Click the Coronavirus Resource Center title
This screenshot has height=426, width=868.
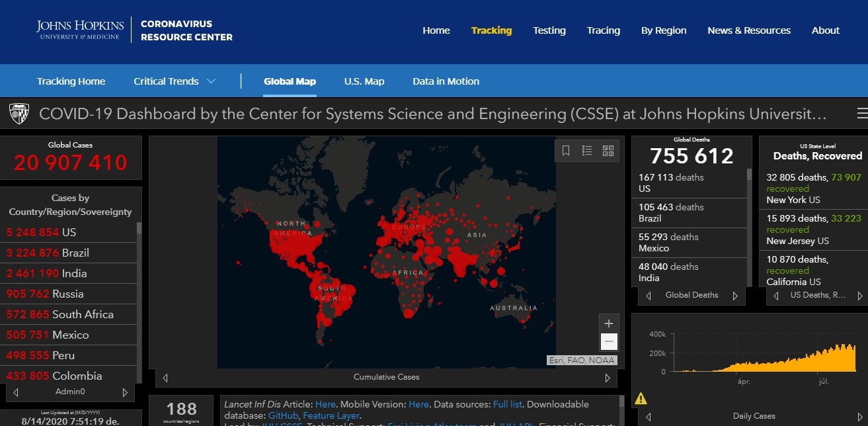(186, 30)
